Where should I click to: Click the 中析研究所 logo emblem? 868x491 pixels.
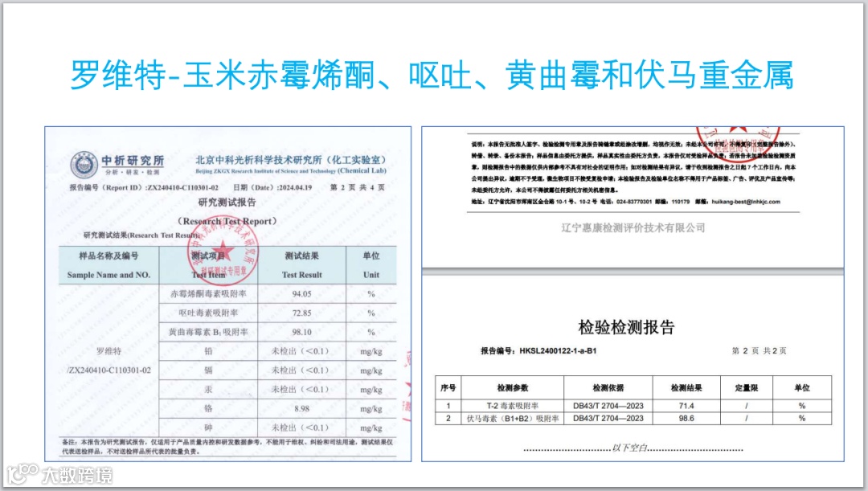point(84,166)
